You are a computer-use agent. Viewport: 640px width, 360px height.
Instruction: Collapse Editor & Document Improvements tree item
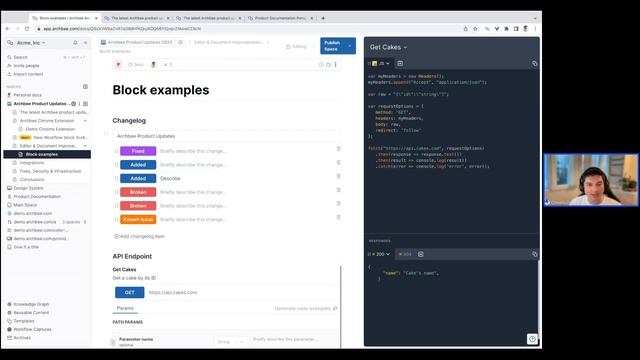85,146
